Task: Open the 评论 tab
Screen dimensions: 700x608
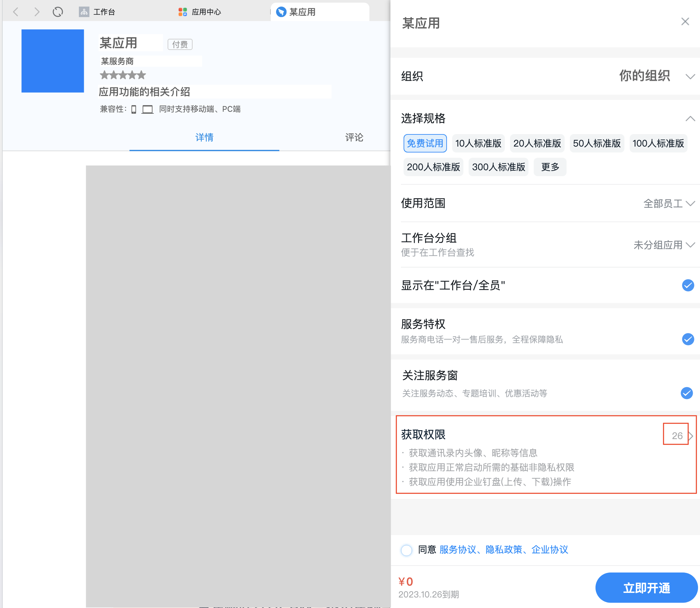Action: click(354, 137)
